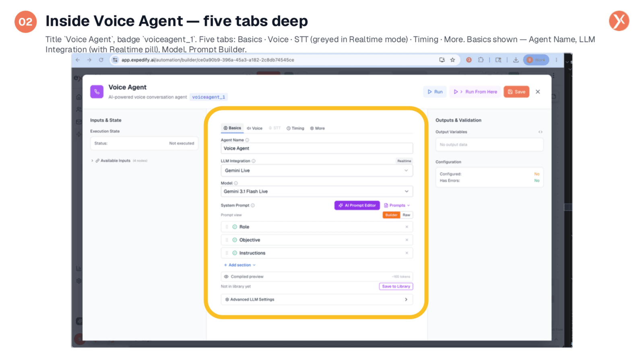
Task: Open the AI Prompt Editor
Action: (x=357, y=205)
